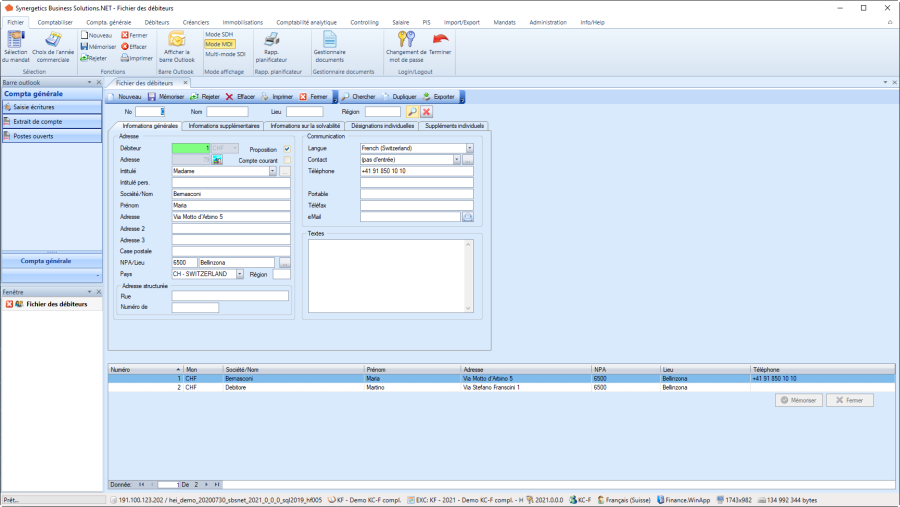Click the red X clear filter icon
This screenshot has height=507, width=900.
click(x=426, y=112)
